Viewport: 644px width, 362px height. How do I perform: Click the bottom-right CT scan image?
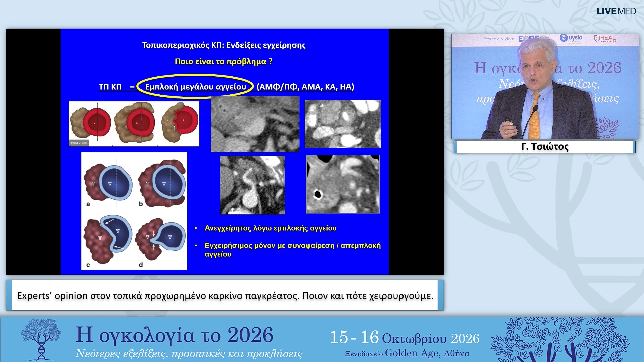343,184
